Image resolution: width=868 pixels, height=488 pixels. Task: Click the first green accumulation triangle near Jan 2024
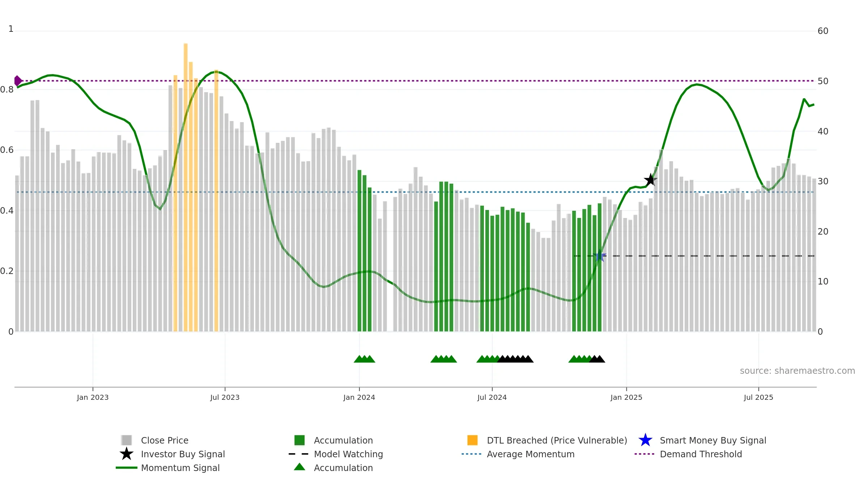pyautogui.click(x=359, y=359)
